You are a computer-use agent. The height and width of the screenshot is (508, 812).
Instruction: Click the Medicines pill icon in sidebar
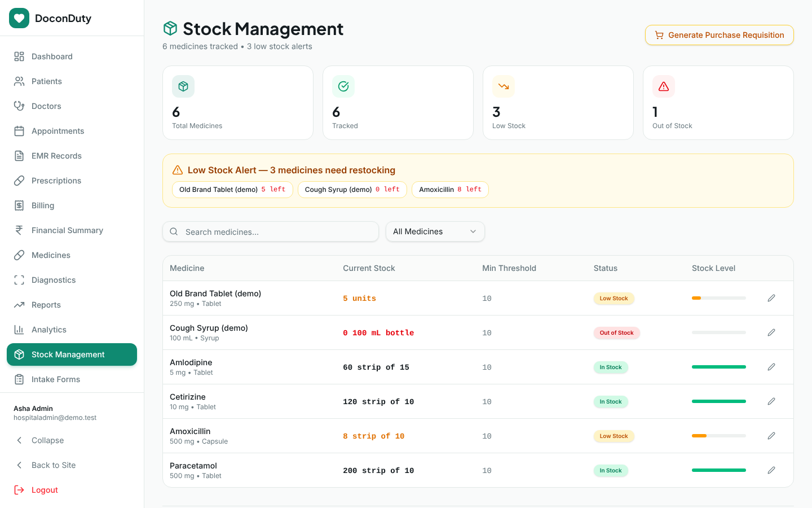coord(19,255)
